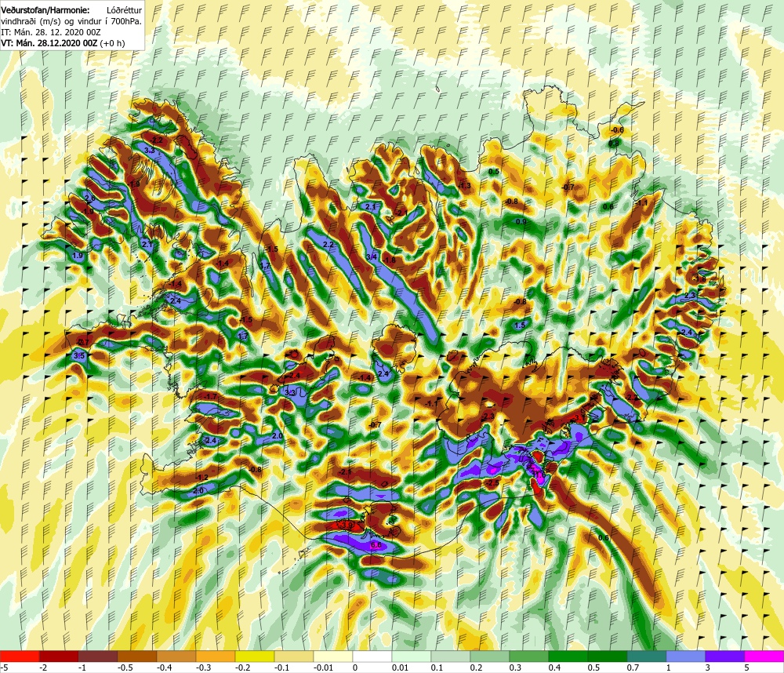Click the orange swatch between -0.3 and -0.2

pyautogui.click(x=216, y=656)
